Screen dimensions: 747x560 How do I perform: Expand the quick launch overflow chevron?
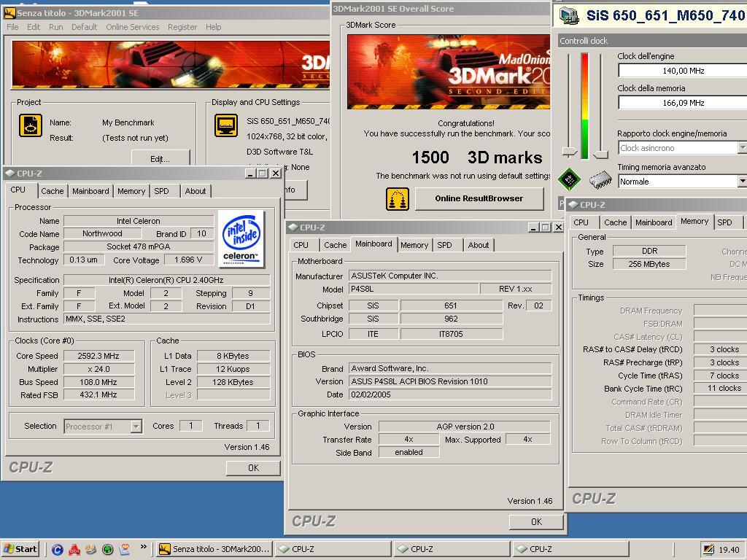(x=143, y=547)
